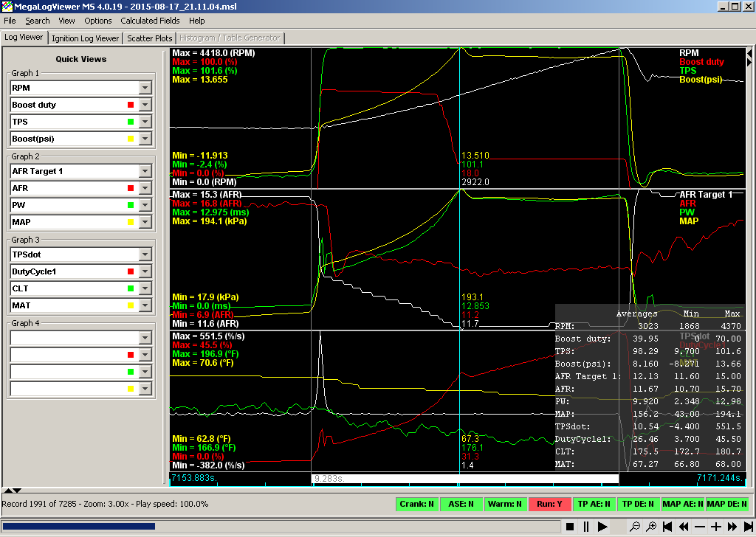Toggle the MAP AE: N status indicator
This screenshot has height=537, width=756.
681,505
